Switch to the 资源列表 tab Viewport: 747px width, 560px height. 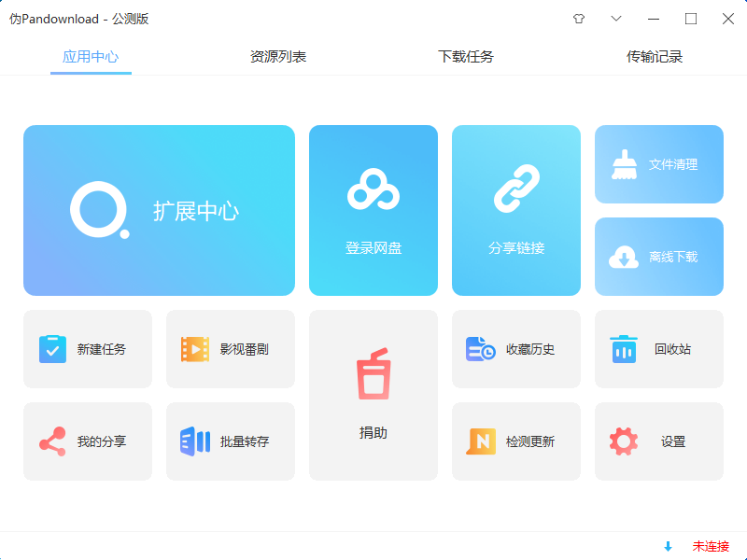click(x=277, y=56)
